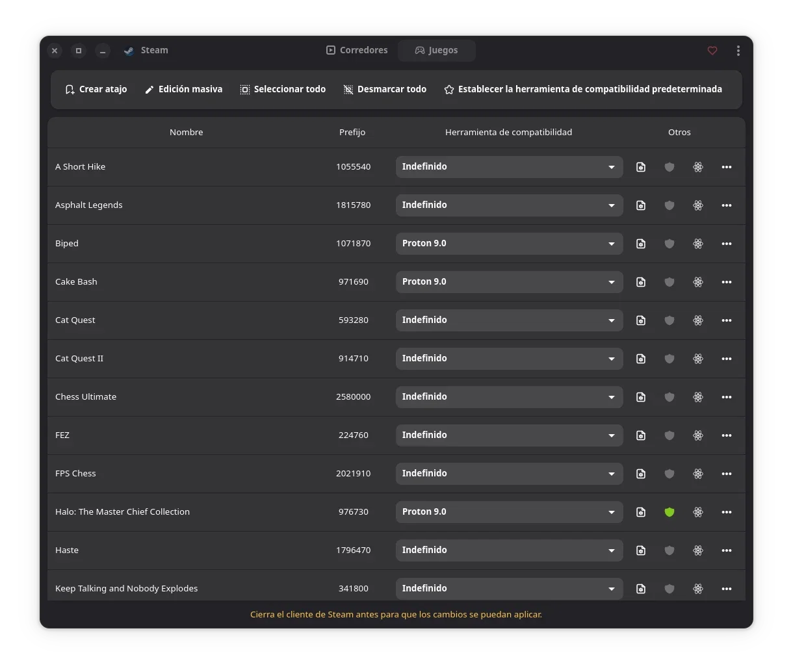
Task: Open more options for FEZ
Action: pyautogui.click(x=727, y=435)
